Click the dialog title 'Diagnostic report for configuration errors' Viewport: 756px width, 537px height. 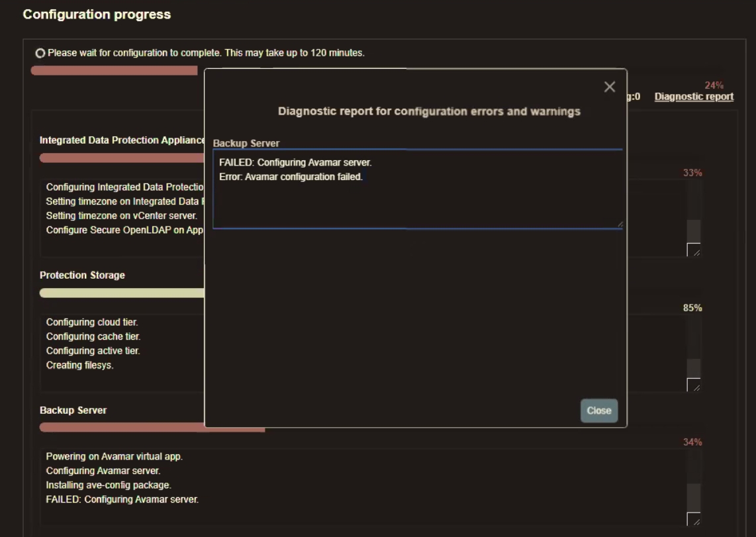[429, 111]
